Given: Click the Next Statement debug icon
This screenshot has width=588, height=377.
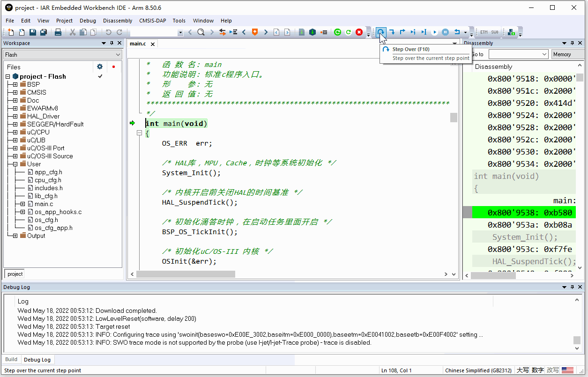Looking at the screenshot, I should tap(413, 32).
